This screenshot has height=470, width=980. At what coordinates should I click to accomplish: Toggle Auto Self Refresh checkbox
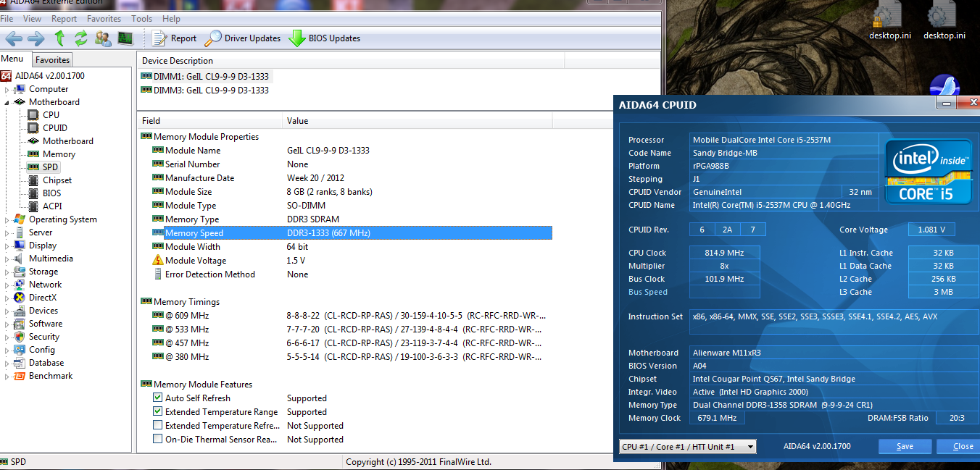[157, 398]
